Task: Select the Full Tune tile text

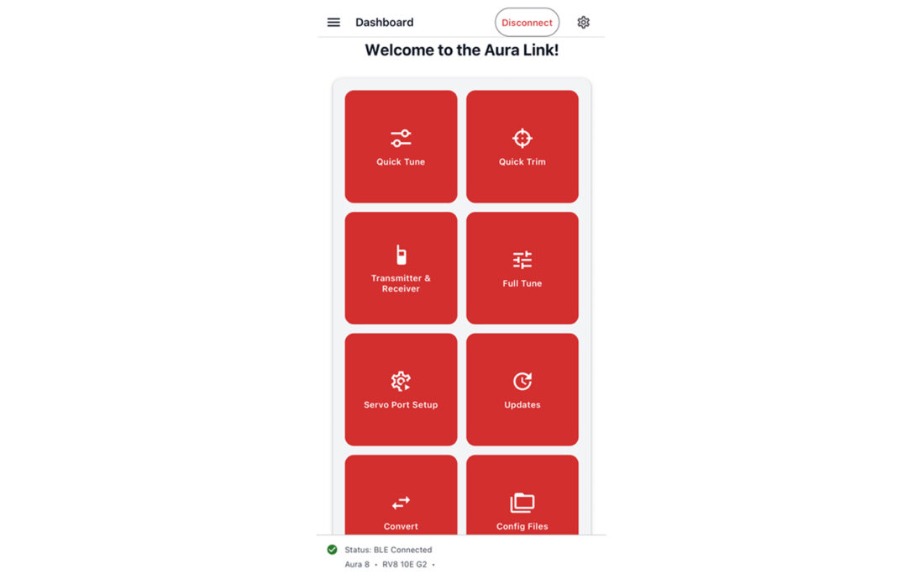Action: tap(522, 283)
